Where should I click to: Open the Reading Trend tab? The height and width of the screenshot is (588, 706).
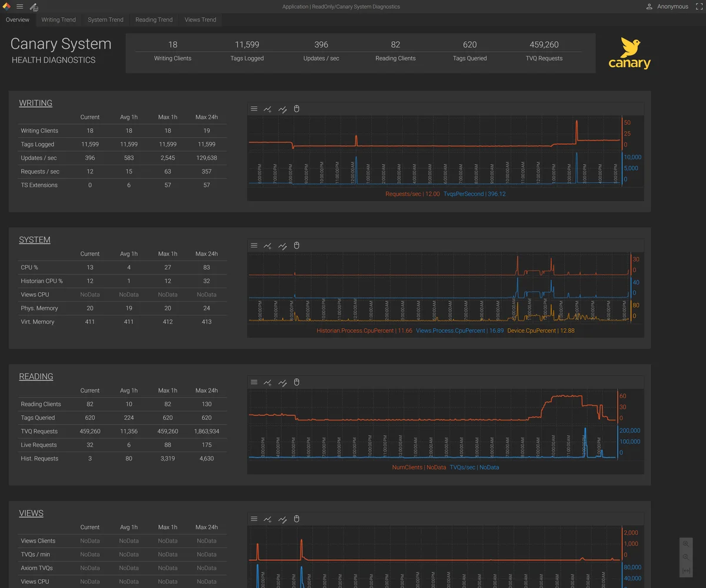click(154, 20)
